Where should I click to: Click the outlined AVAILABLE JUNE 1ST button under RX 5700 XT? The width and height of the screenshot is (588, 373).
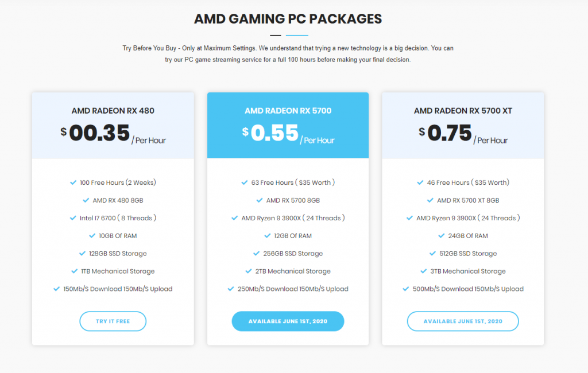pos(463,321)
